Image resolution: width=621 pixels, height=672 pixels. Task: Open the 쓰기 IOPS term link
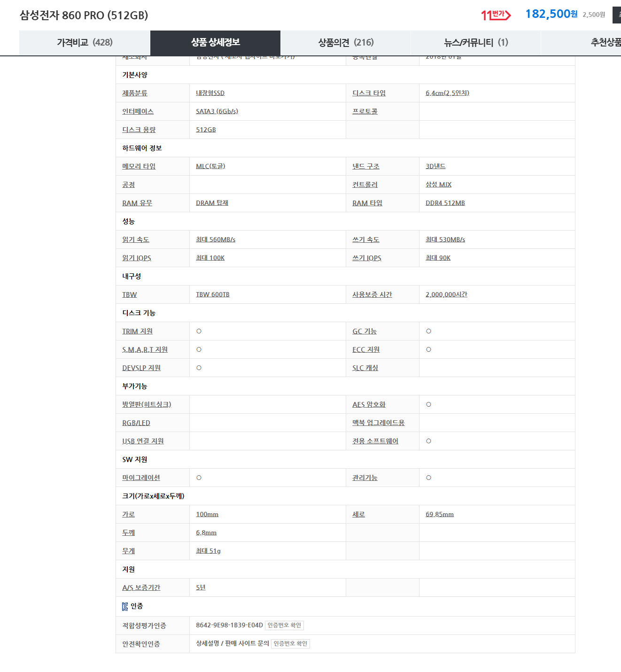(367, 258)
